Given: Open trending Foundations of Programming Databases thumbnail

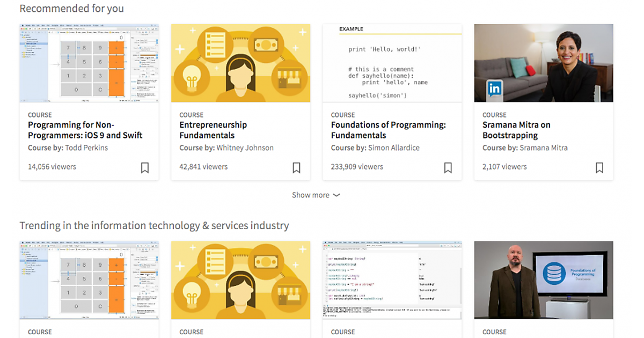Looking at the screenshot, I should coord(544,280).
